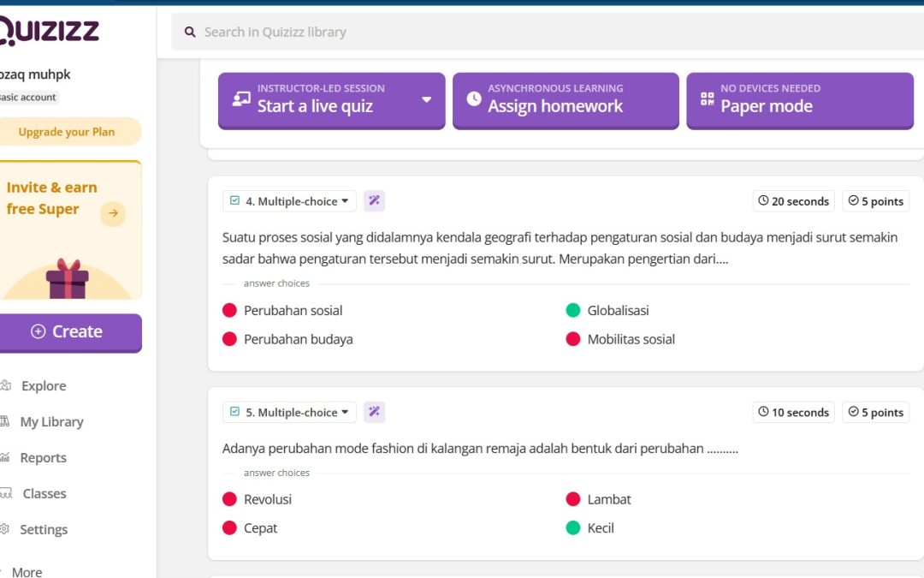The height and width of the screenshot is (578, 924).
Task: Click question 5 checkbox type icon
Action: [234, 412]
